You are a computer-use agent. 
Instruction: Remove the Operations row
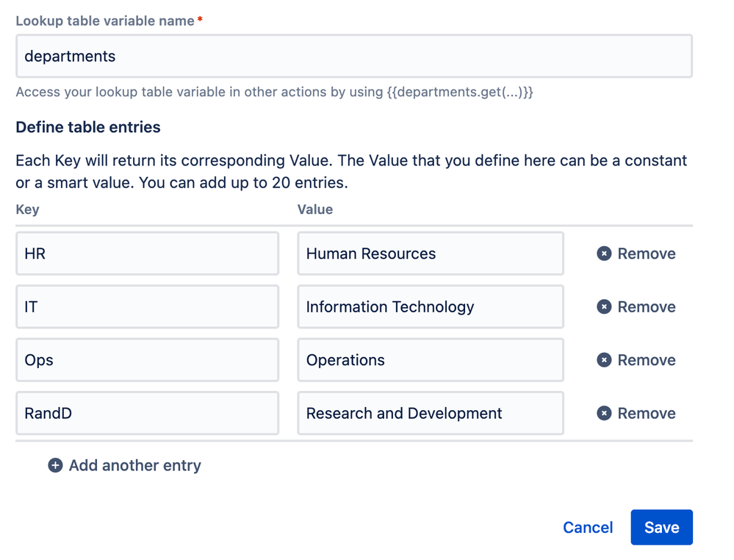(645, 360)
